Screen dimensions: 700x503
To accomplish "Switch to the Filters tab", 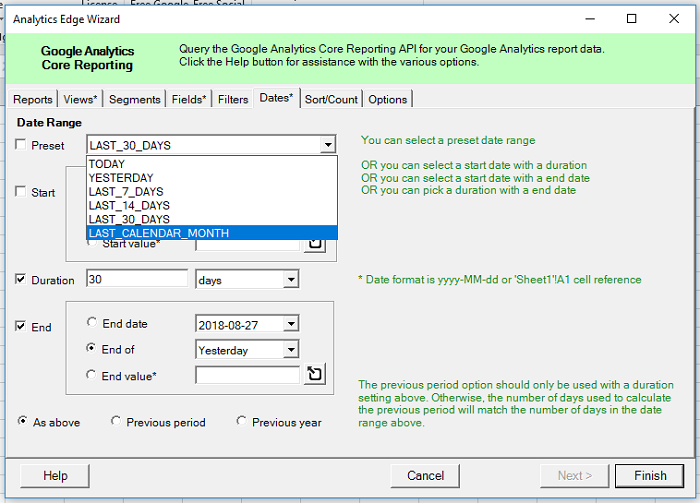I will [x=233, y=99].
